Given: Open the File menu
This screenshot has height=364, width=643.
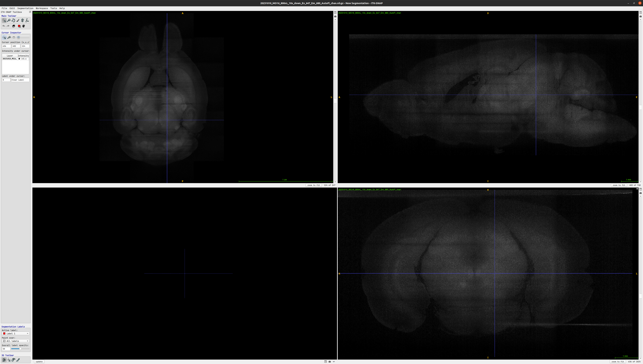Looking at the screenshot, I should pyautogui.click(x=4, y=8).
